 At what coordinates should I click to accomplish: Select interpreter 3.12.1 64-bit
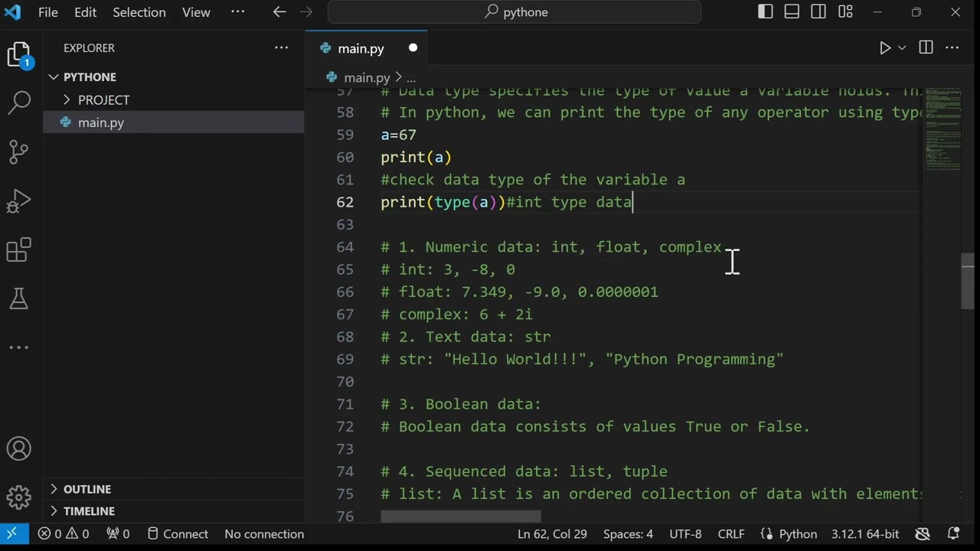tap(865, 534)
